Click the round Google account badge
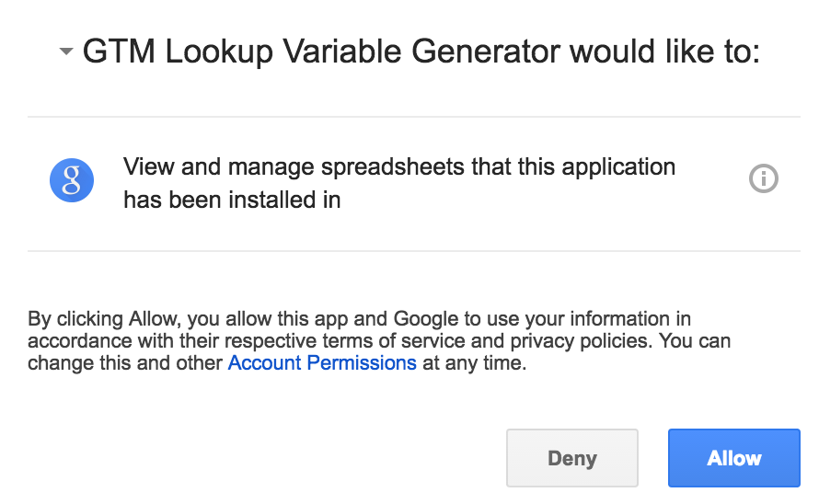 (73, 181)
